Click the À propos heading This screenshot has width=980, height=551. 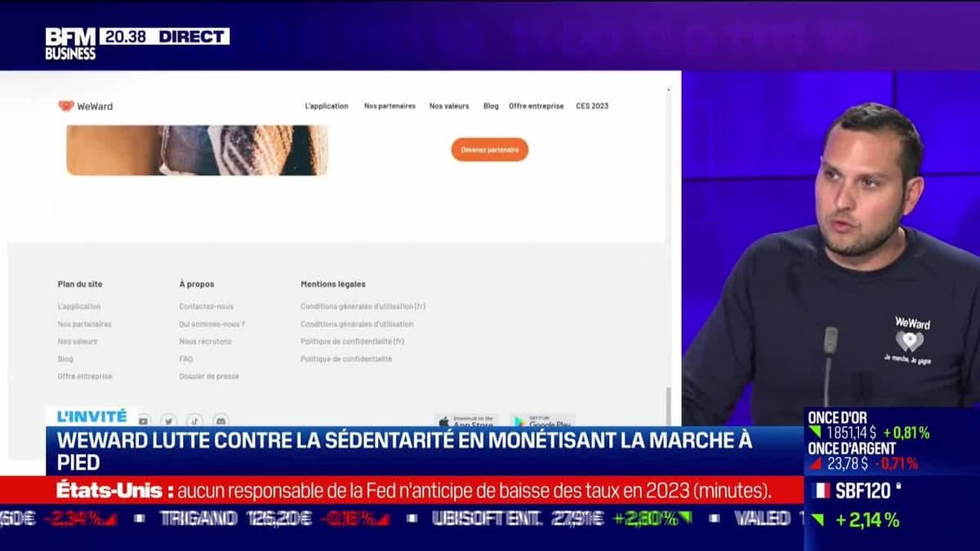(197, 284)
